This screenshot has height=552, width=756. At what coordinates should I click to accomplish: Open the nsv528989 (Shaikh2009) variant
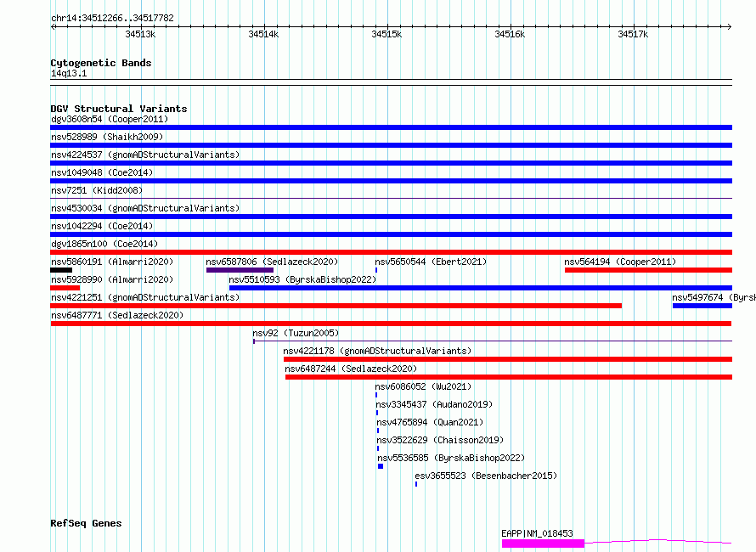pyautogui.click(x=107, y=137)
